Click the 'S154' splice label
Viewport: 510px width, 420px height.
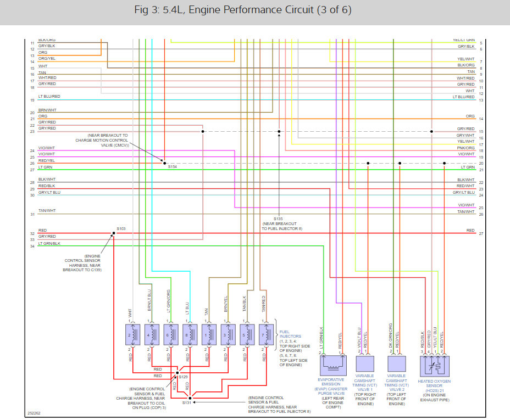click(173, 167)
